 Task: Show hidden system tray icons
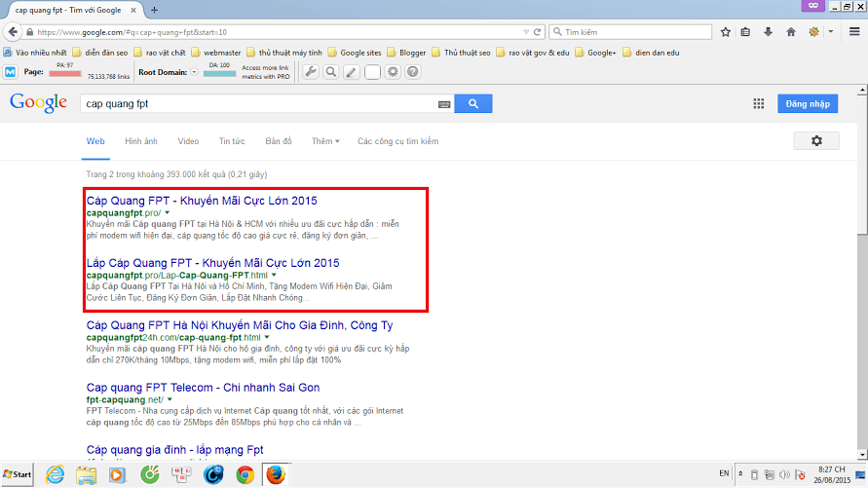pyautogui.click(x=740, y=474)
